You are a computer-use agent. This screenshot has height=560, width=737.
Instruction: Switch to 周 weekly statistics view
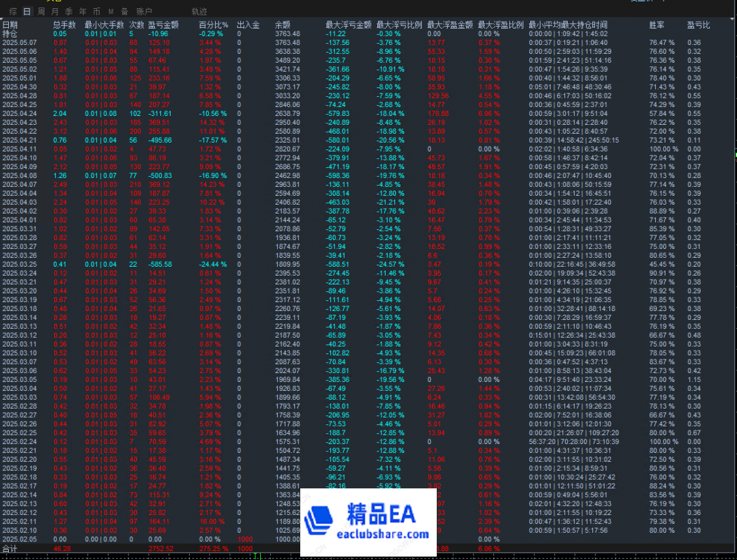tap(40, 11)
